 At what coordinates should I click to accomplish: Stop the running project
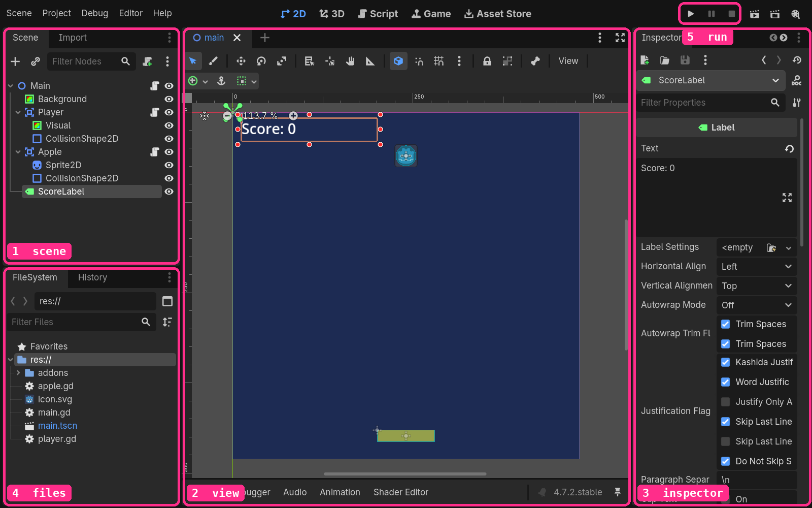[731, 14]
